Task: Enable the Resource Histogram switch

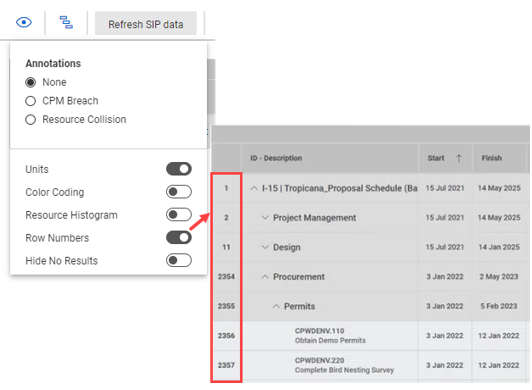Action: tap(179, 215)
